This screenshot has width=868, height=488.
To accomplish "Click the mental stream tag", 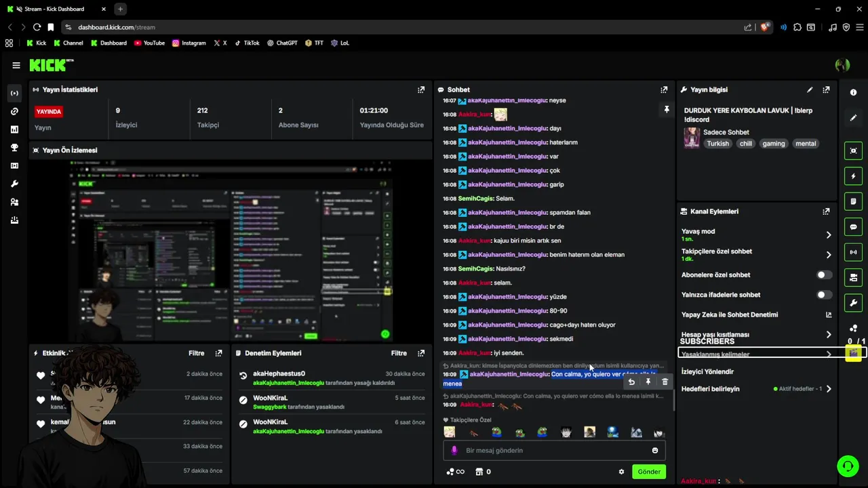I will 806,144.
